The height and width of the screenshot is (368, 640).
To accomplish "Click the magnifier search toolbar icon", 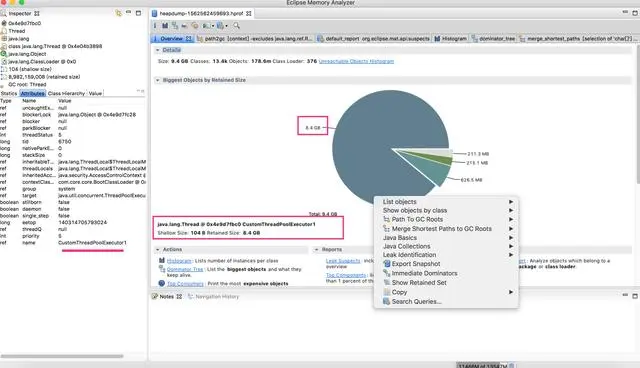I will [x=236, y=26].
